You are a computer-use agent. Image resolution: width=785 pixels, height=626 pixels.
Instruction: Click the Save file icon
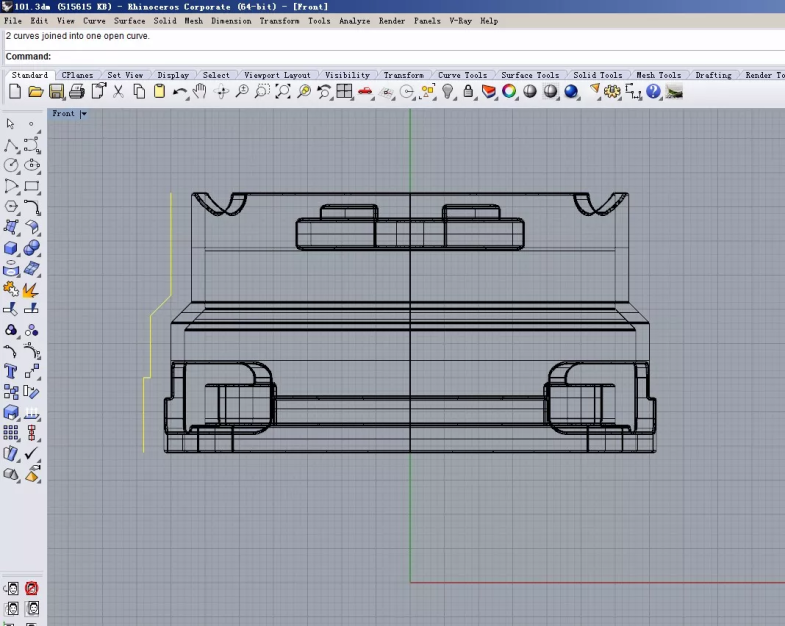coord(56,92)
